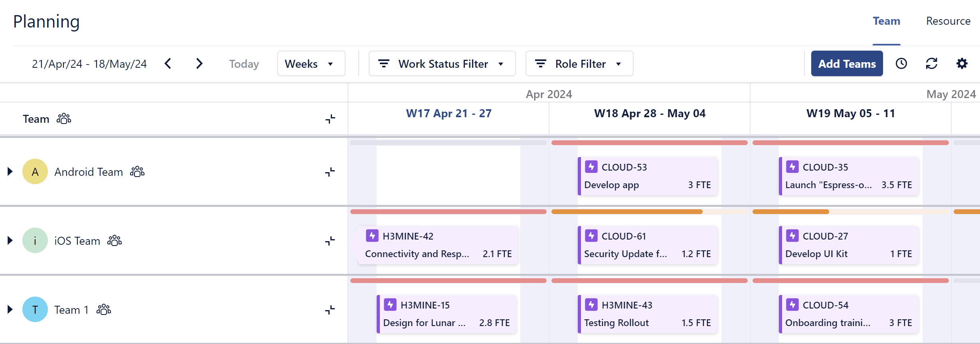The width and height of the screenshot is (980, 344).
Task: Click the Add Teams button
Action: [847, 64]
